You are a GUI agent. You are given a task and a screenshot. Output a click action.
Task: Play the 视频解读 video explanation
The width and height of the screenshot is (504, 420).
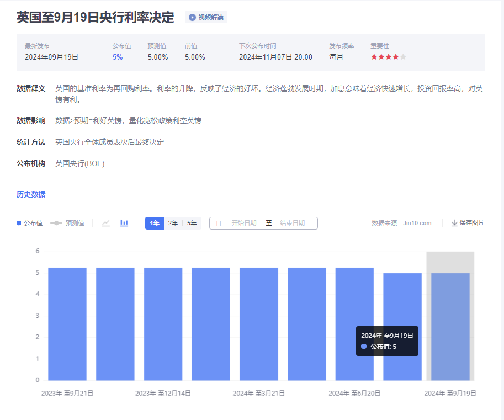click(x=206, y=17)
